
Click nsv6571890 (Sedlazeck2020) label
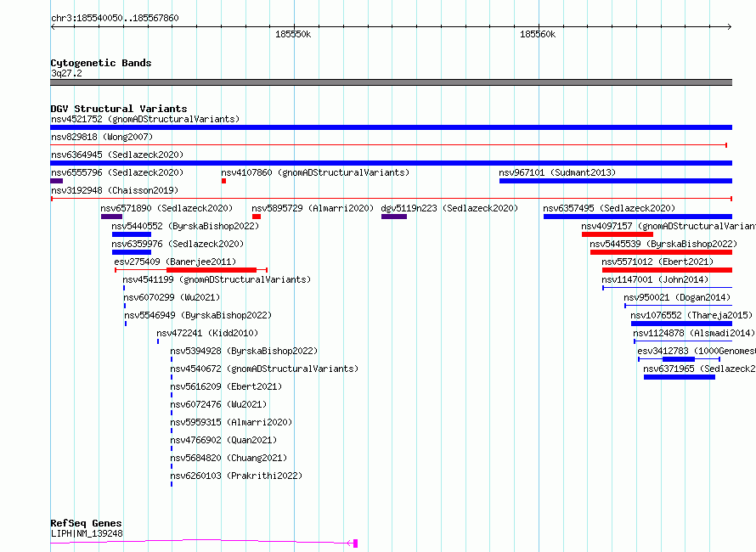point(166,208)
